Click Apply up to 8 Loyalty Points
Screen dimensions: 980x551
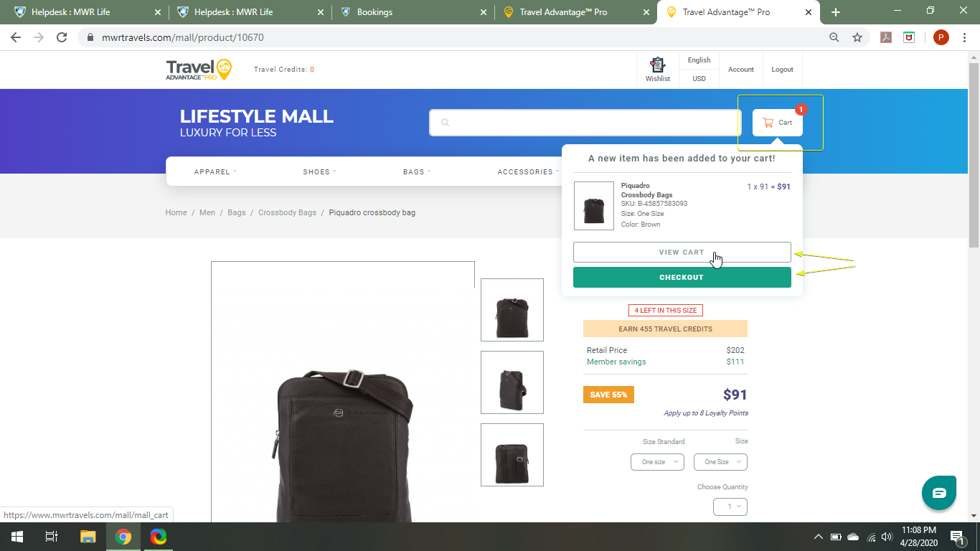706,413
